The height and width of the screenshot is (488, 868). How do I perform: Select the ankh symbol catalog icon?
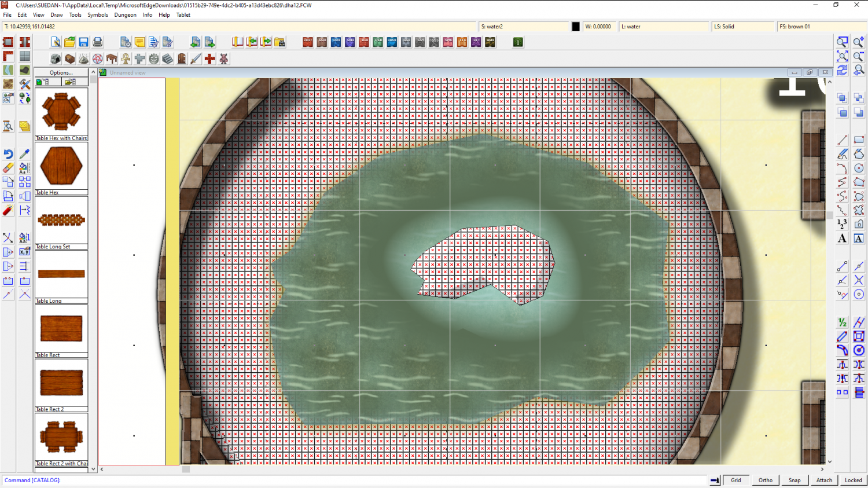pyautogui.click(x=126, y=58)
